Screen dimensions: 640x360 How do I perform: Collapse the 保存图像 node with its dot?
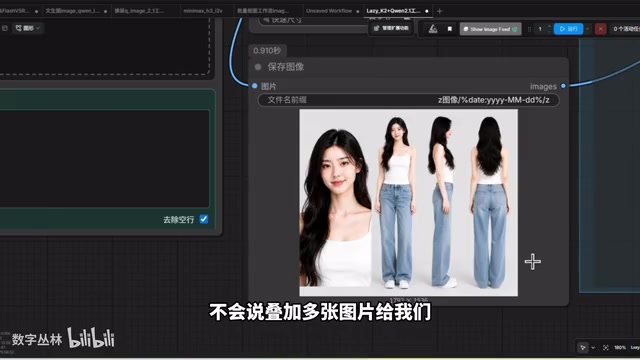pos(258,67)
